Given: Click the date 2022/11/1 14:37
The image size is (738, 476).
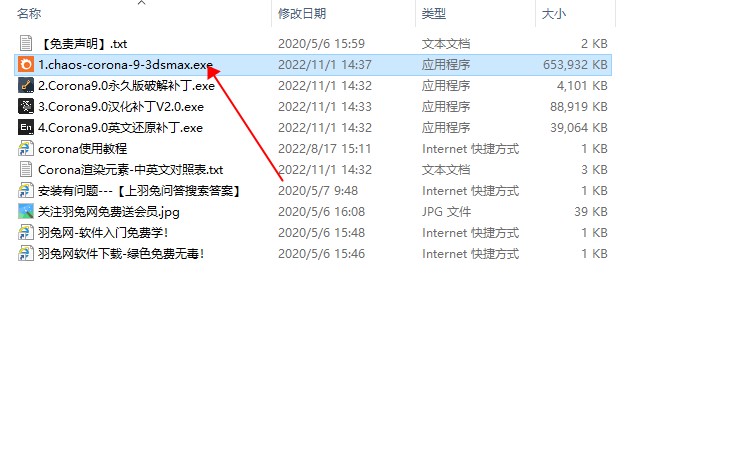Looking at the screenshot, I should tap(325, 65).
